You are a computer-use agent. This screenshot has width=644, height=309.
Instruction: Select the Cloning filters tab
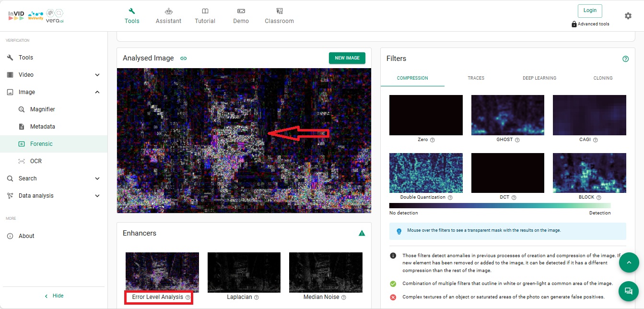602,78
